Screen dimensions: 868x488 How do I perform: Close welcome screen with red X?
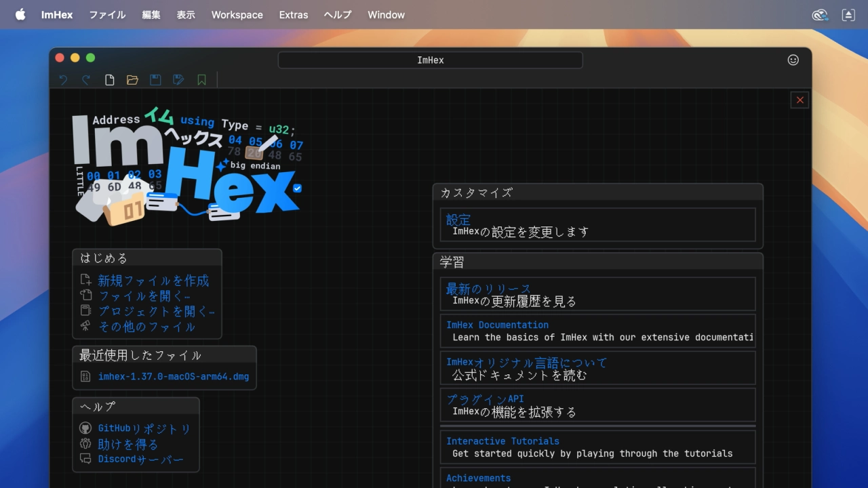(800, 100)
